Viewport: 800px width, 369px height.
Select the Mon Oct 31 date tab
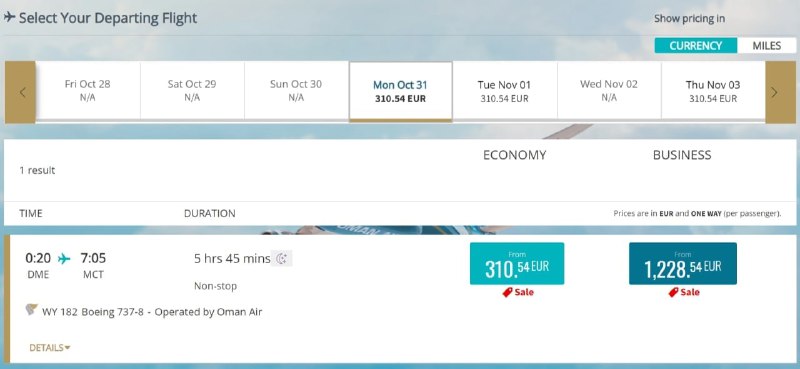point(401,91)
